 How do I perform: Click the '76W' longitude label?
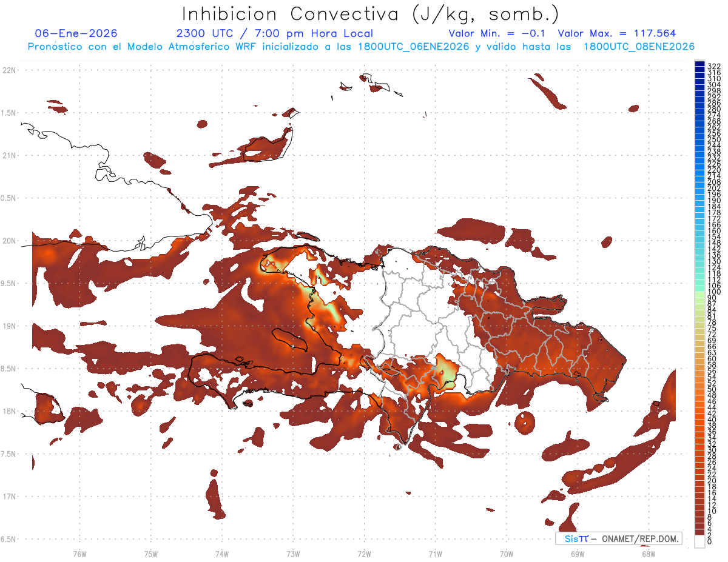pos(79,554)
